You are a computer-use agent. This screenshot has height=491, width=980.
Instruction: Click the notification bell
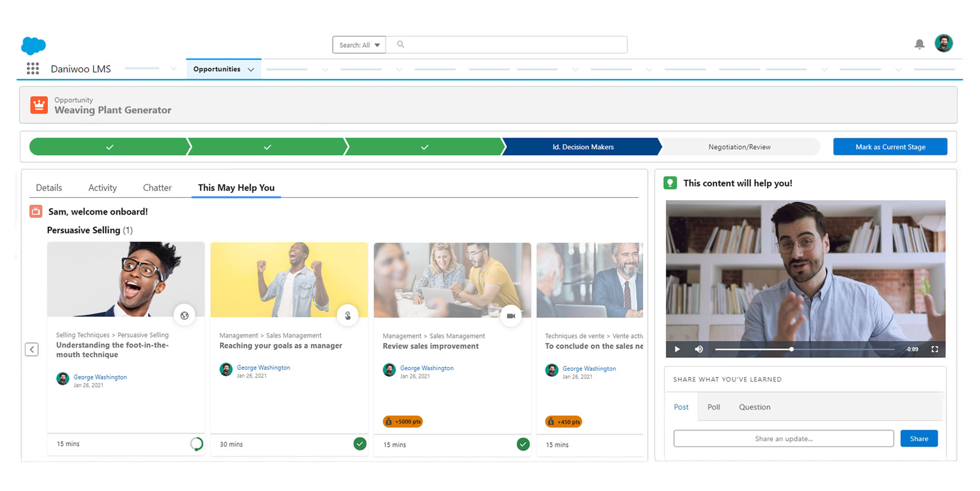[919, 44]
